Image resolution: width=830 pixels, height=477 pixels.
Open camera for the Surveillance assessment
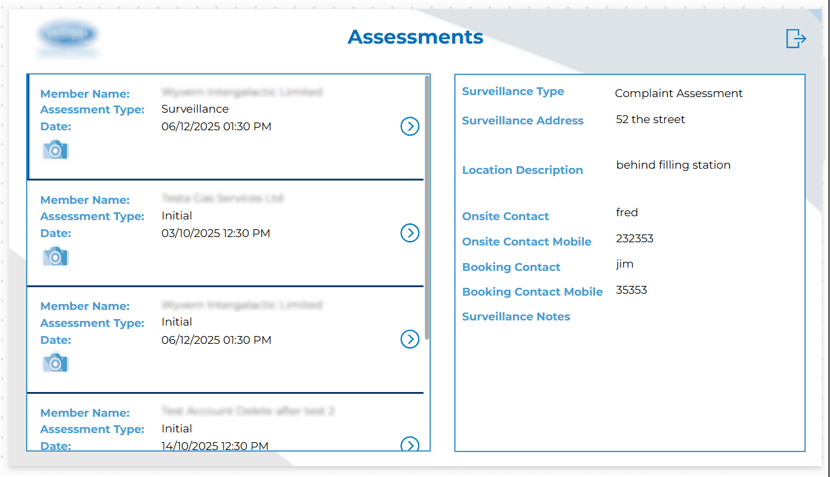pyautogui.click(x=55, y=150)
